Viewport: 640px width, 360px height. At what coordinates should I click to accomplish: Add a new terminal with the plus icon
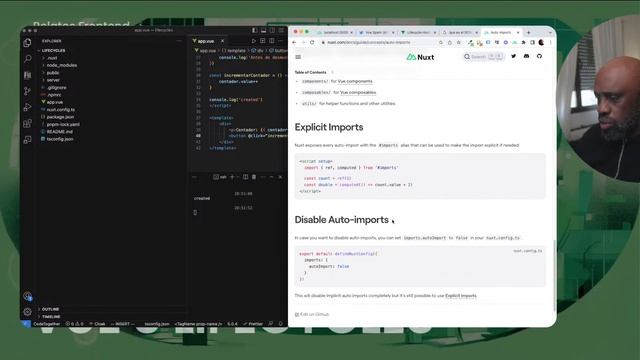click(x=232, y=177)
